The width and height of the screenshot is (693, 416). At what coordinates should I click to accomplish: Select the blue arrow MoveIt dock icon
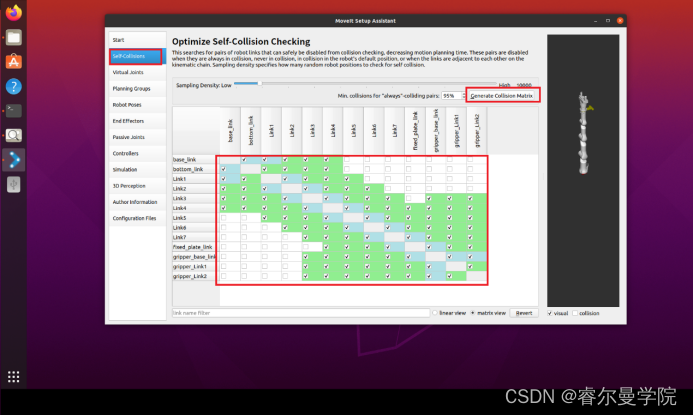(14, 160)
